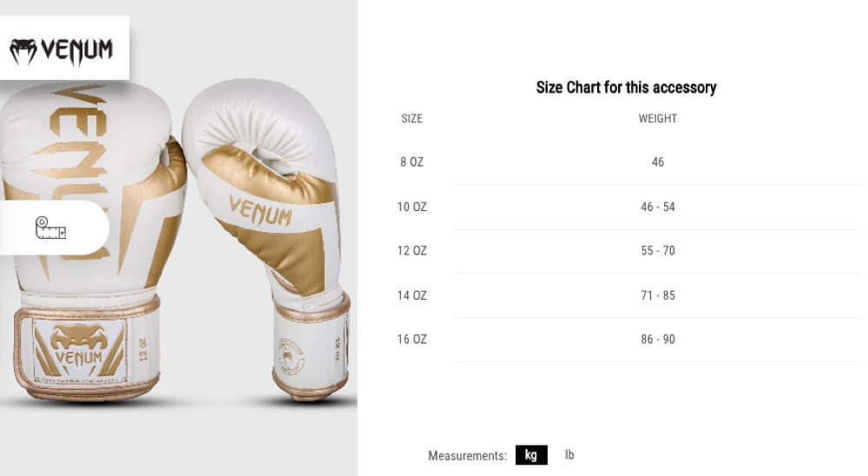
Task: Select the 12 OZ size row
Action: click(x=412, y=251)
